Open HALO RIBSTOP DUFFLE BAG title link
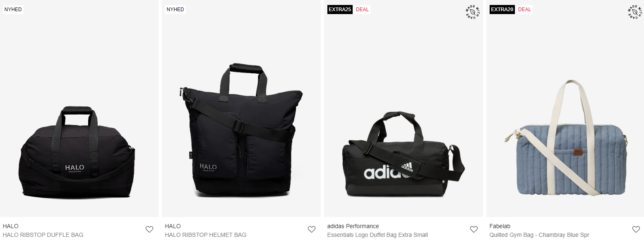The height and width of the screenshot is (241, 644). (x=43, y=235)
